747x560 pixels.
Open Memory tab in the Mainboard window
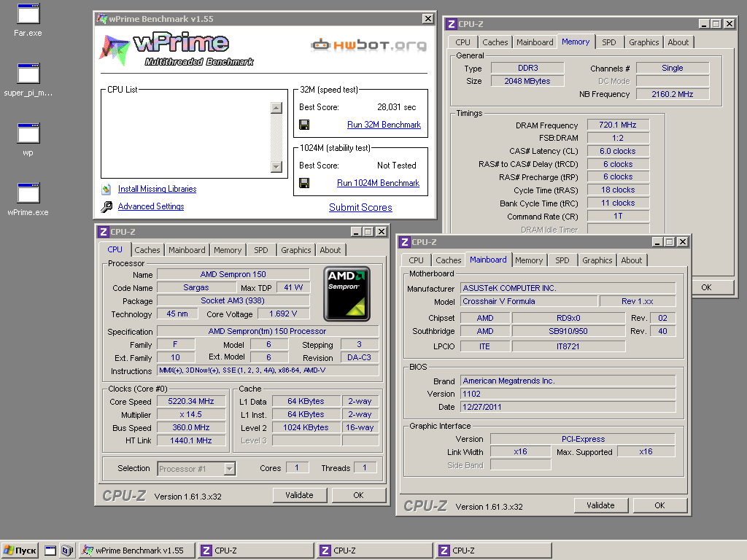pos(529,260)
